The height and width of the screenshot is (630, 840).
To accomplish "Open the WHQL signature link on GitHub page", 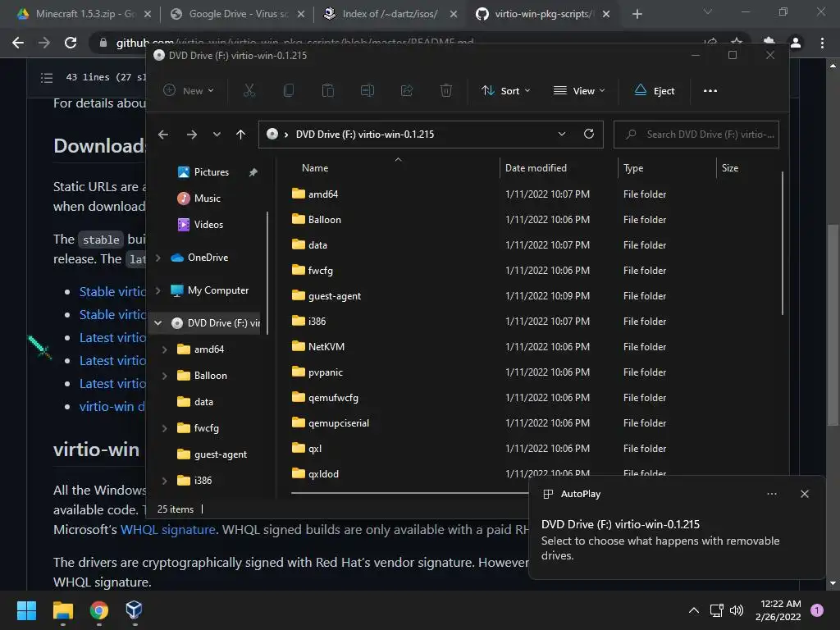I will pos(167,530).
